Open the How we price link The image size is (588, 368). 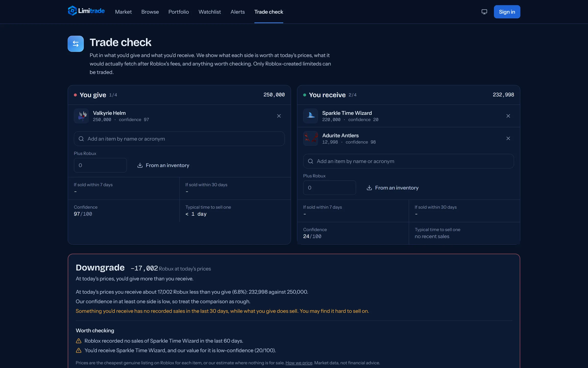click(x=299, y=363)
